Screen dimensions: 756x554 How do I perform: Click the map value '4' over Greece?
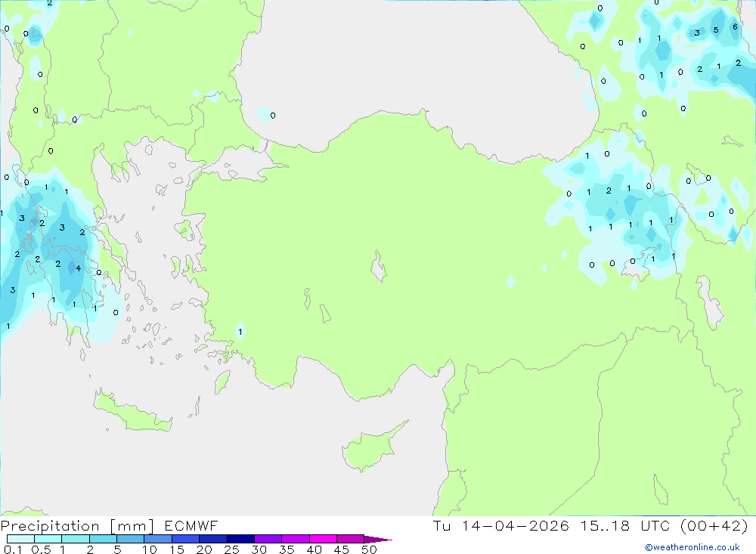tap(78, 268)
